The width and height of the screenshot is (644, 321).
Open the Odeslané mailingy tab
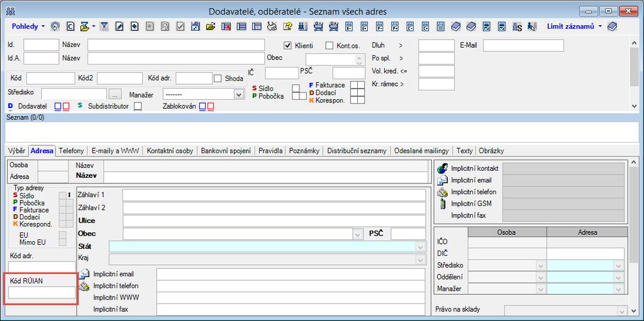[x=421, y=151]
